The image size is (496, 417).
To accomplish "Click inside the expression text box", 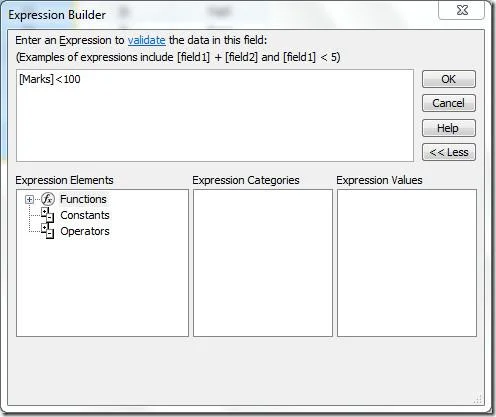I will coord(215,116).
